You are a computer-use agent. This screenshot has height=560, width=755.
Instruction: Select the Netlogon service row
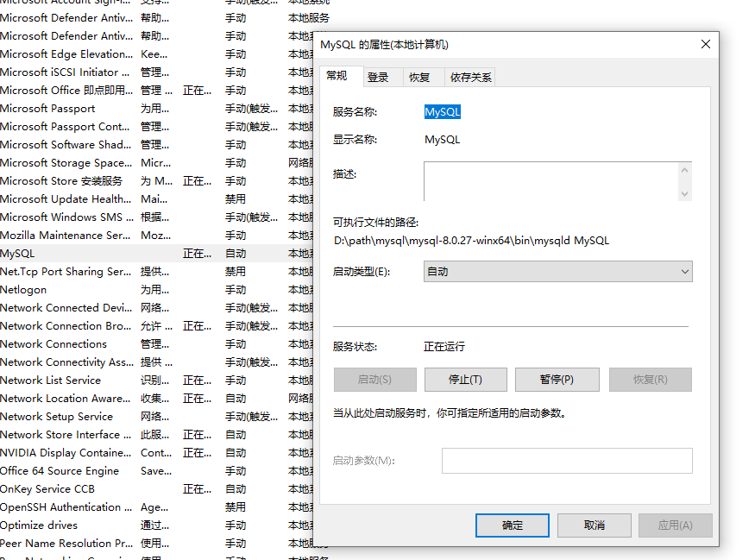coord(156,290)
